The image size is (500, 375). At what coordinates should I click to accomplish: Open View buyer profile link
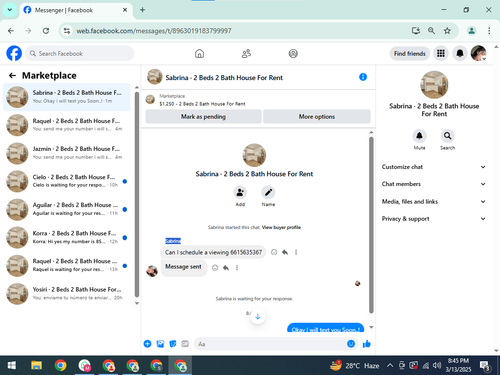281,227
